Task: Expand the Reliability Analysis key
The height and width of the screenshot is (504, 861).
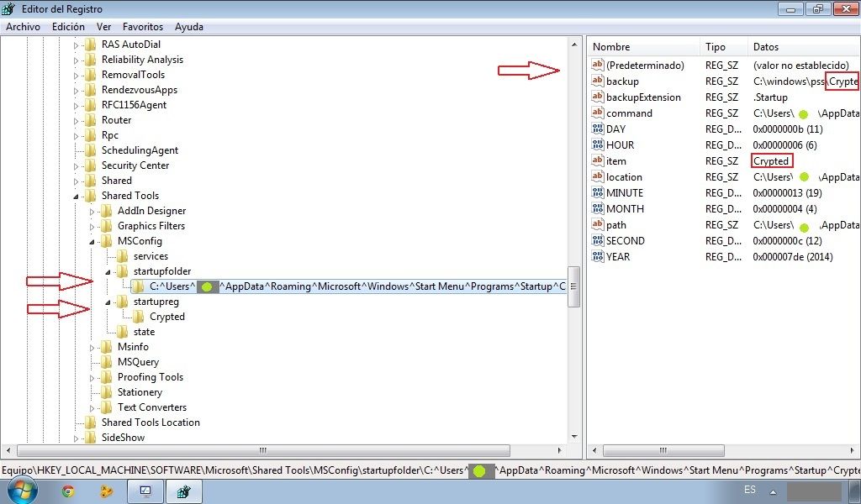Action: pos(77,60)
